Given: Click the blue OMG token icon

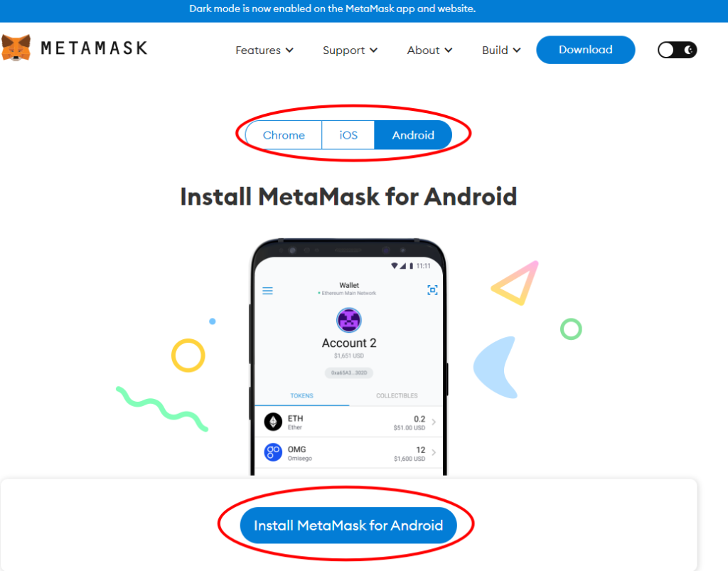Looking at the screenshot, I should point(273,452).
